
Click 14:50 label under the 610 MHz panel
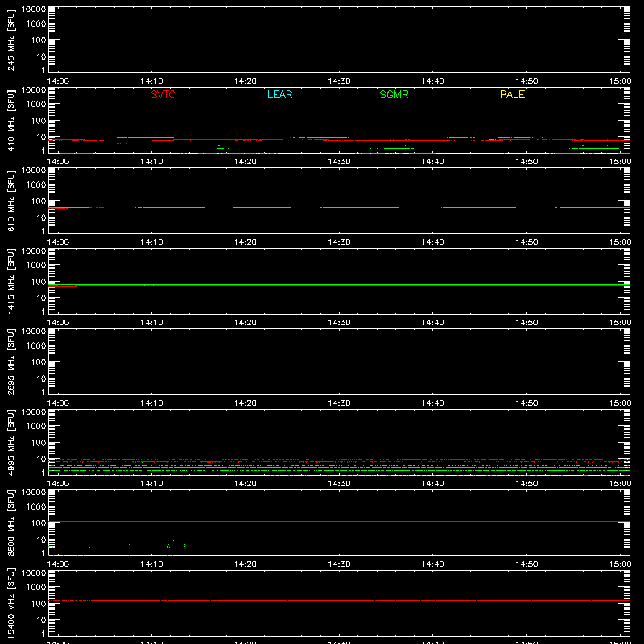tap(526, 242)
